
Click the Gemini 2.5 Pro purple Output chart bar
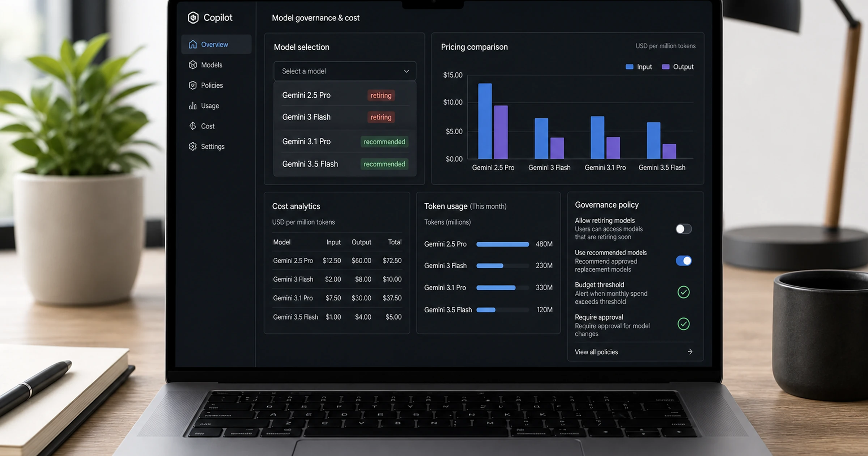click(x=501, y=132)
